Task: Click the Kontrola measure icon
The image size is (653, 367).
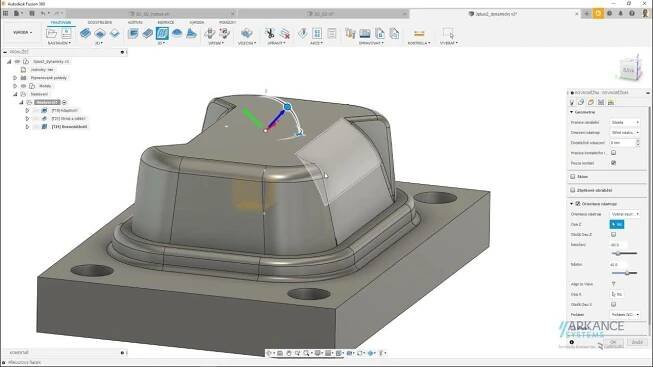Action: point(419,33)
